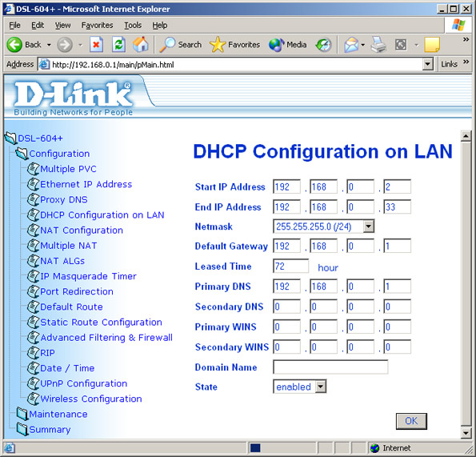Click the Print icon in toolbar
This screenshot has height=457, width=476.
(x=378, y=45)
